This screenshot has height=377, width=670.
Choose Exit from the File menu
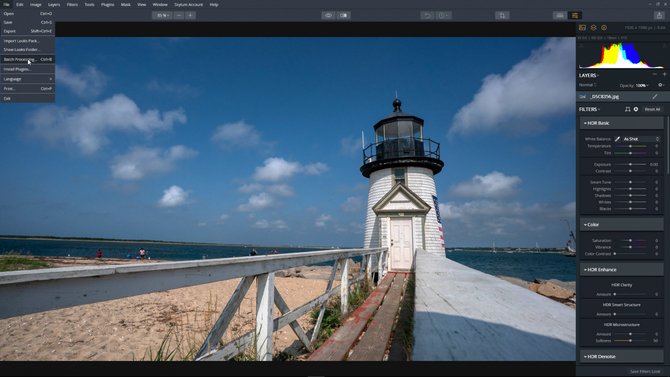(27, 98)
